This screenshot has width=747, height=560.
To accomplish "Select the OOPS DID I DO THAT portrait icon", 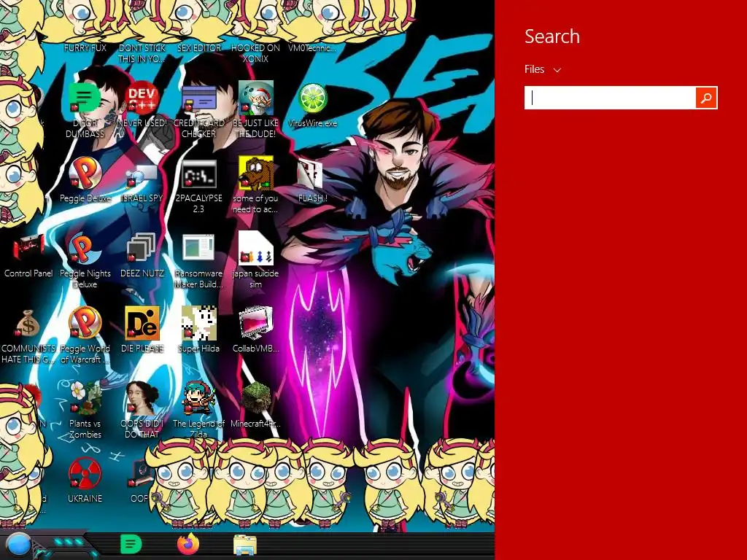I will coord(142,398).
